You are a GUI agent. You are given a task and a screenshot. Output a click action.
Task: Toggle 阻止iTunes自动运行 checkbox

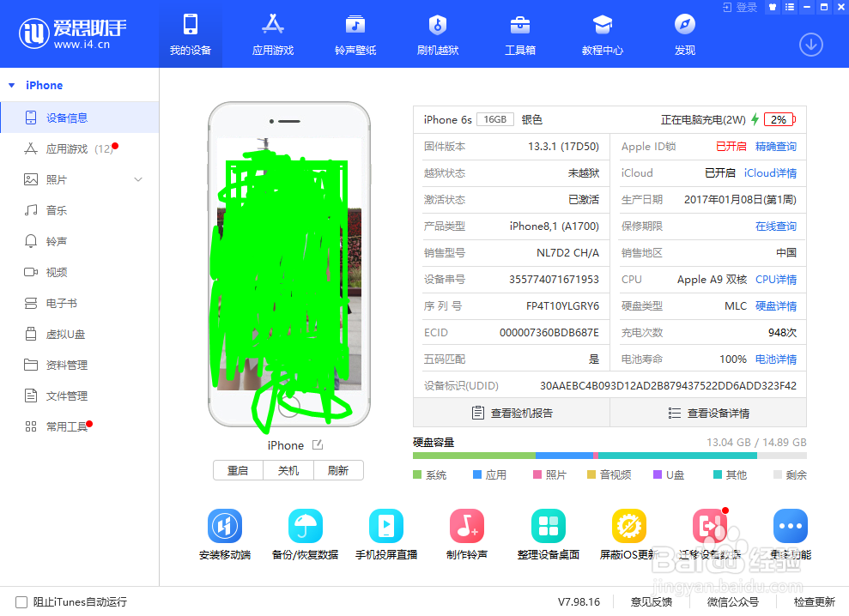21,602
